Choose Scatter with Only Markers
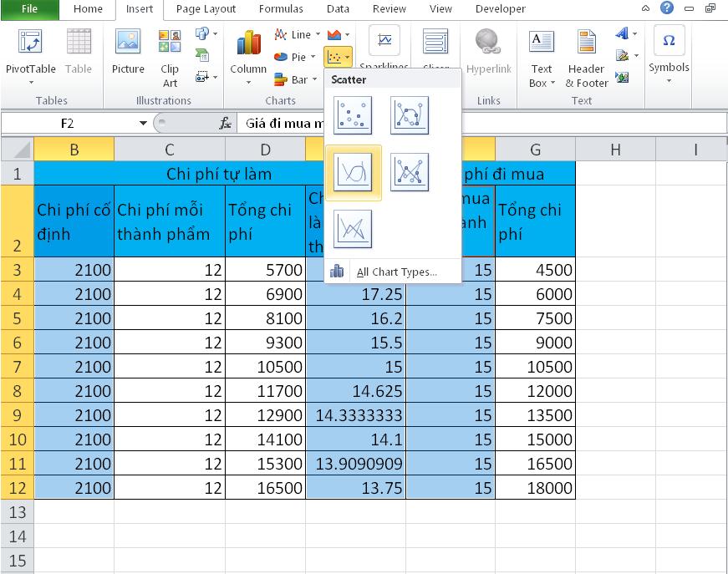The width and height of the screenshot is (728, 574). pos(353,115)
